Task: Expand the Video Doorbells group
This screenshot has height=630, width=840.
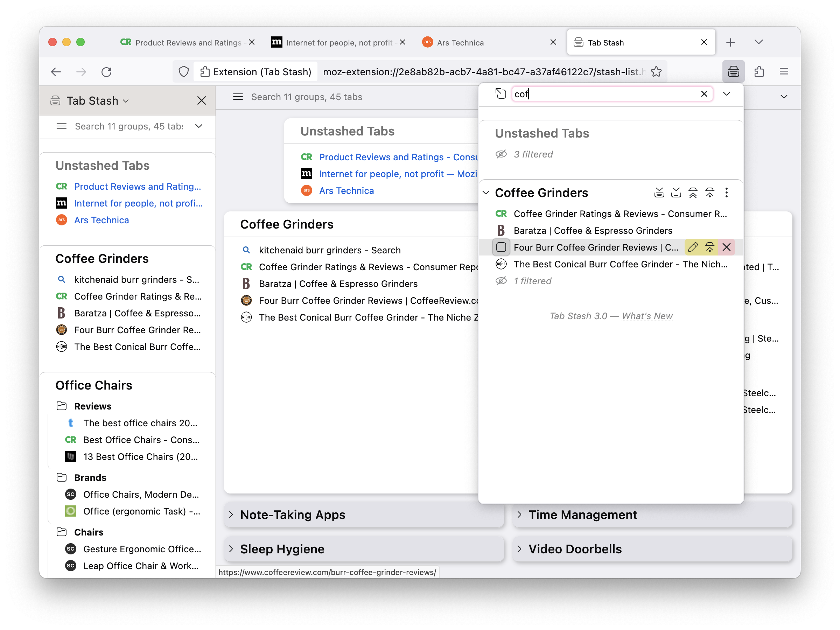Action: pos(519,549)
